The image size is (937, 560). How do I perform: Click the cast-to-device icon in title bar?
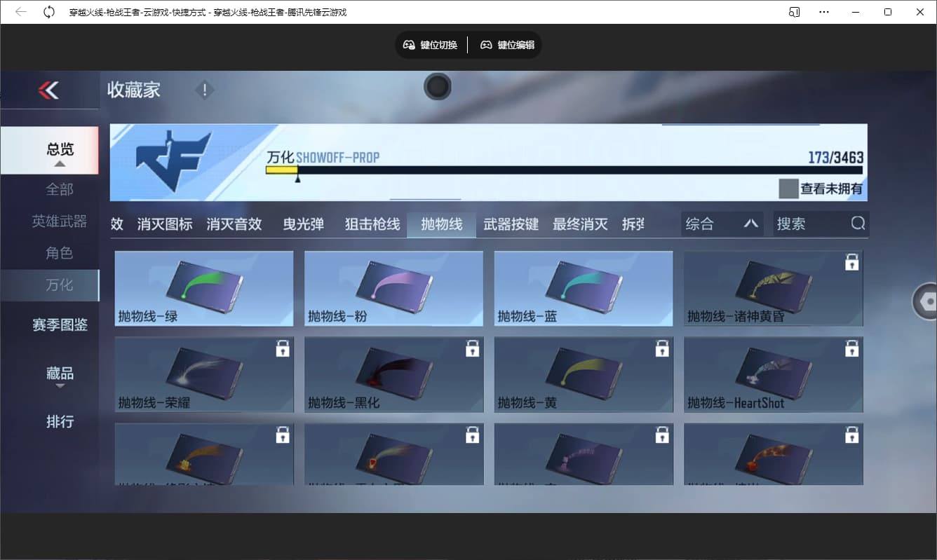point(794,11)
